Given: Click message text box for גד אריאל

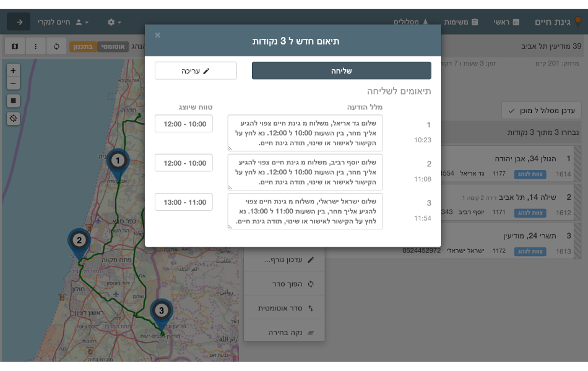Looking at the screenshot, I should [x=305, y=133].
